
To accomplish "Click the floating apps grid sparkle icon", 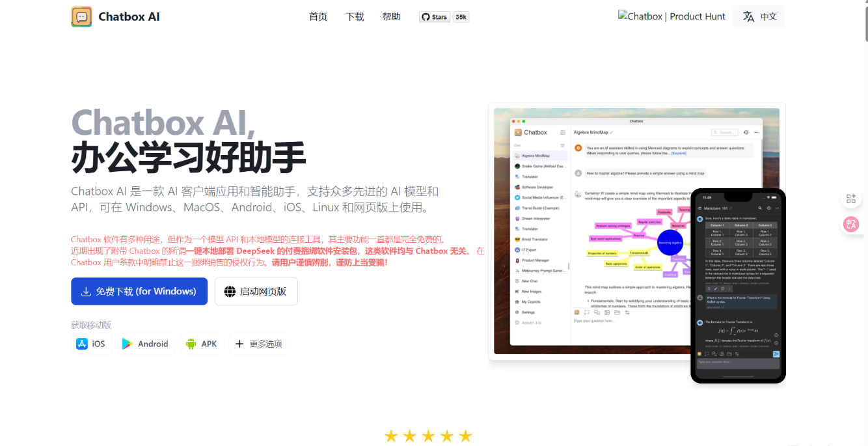I will (851, 199).
